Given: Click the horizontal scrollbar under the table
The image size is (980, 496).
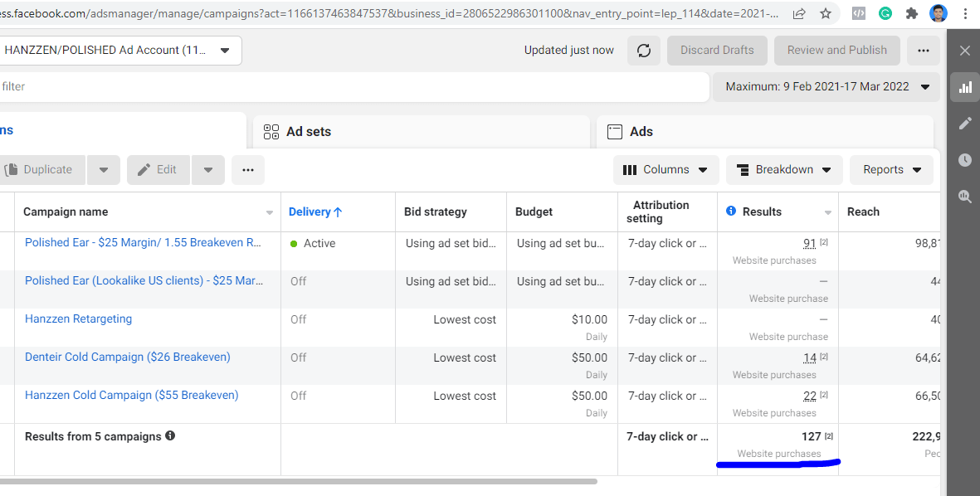Looking at the screenshot, I should [299, 481].
